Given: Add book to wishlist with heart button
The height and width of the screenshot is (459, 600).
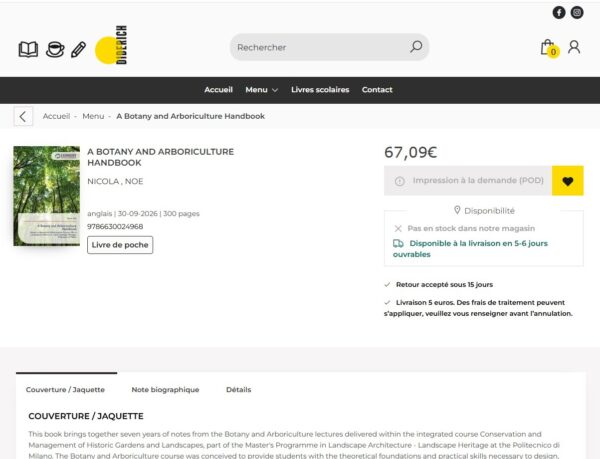Looking at the screenshot, I should pos(567,181).
